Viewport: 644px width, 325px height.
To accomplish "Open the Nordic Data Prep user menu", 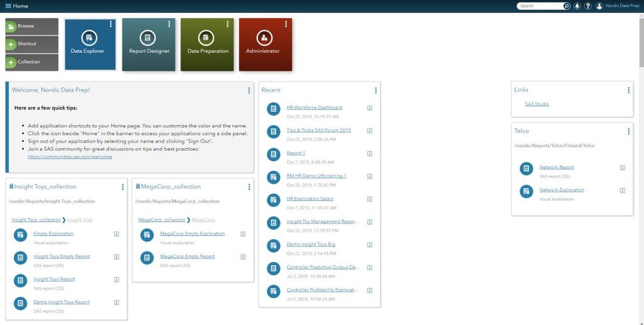I will [622, 6].
